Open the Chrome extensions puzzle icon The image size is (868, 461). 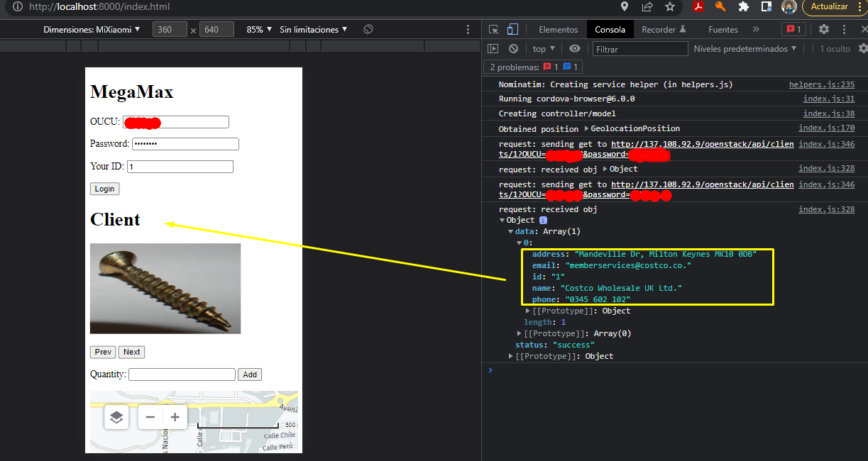pyautogui.click(x=744, y=7)
